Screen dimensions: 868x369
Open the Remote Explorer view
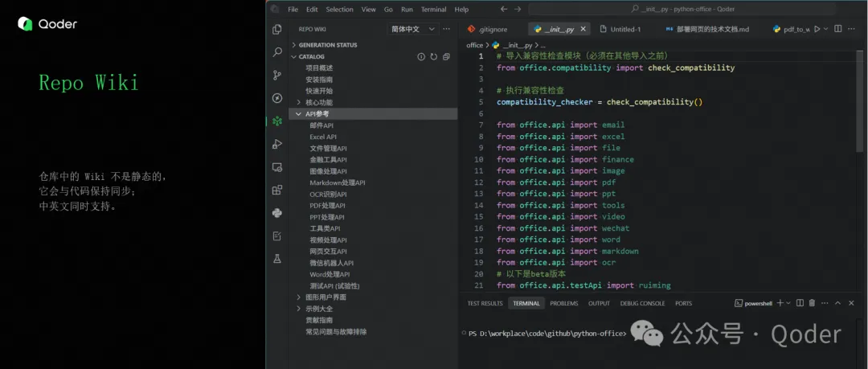(277, 166)
